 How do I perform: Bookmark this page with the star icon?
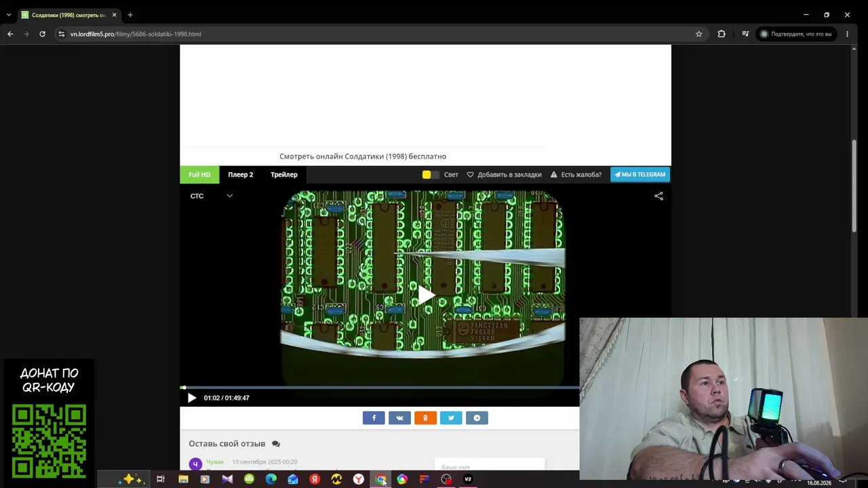(699, 34)
